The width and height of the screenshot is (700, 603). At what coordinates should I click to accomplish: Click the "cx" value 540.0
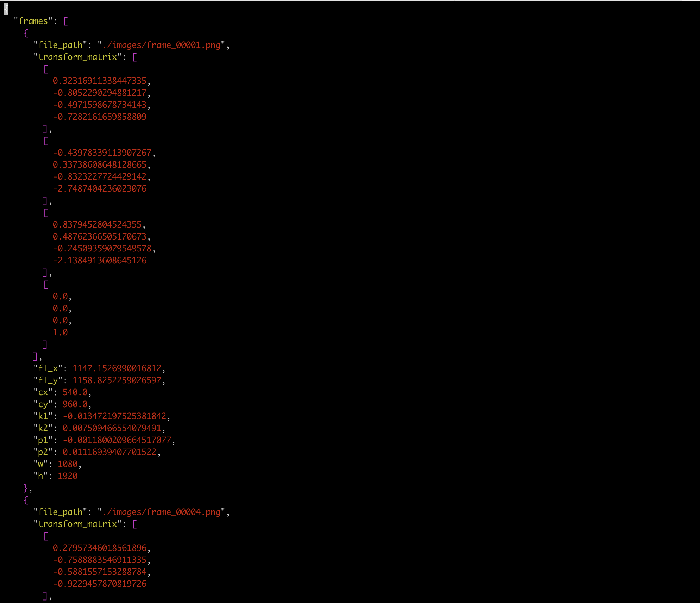pyautogui.click(x=75, y=392)
